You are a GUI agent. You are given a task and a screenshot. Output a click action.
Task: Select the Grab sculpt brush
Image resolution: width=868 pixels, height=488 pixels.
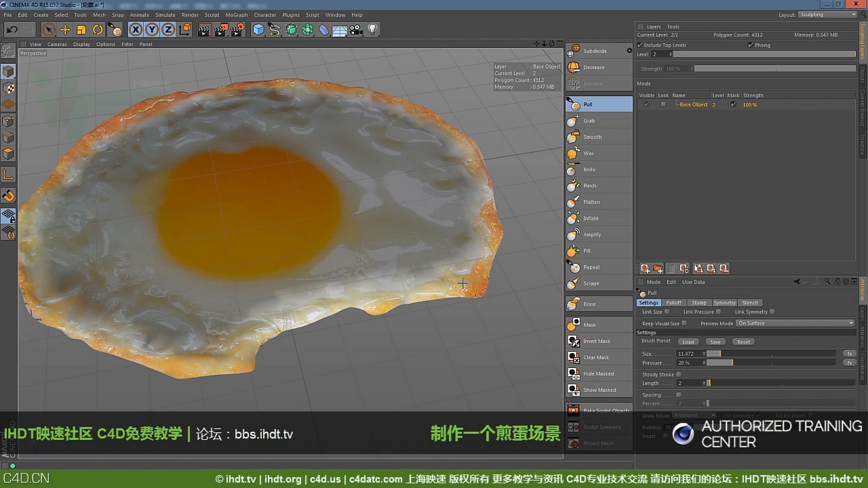[599, 121]
